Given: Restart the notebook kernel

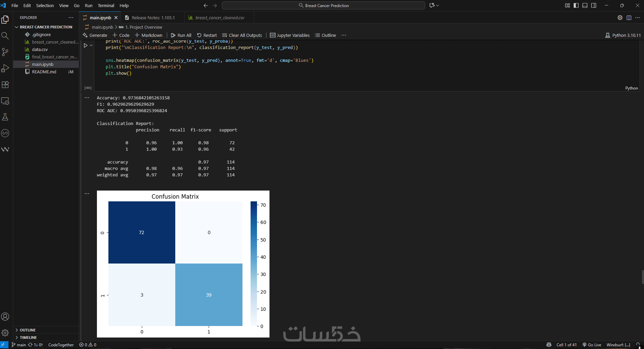Looking at the screenshot, I should point(207,35).
